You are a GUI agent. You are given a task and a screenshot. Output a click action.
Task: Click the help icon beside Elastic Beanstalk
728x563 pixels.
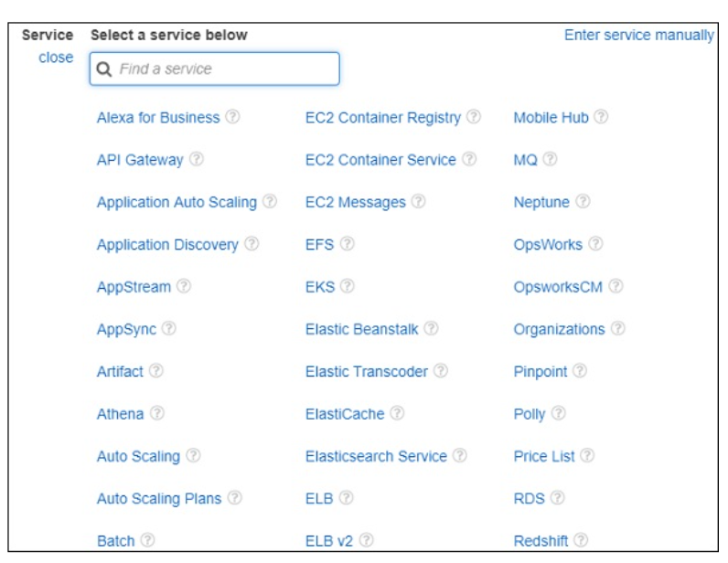[x=432, y=329]
